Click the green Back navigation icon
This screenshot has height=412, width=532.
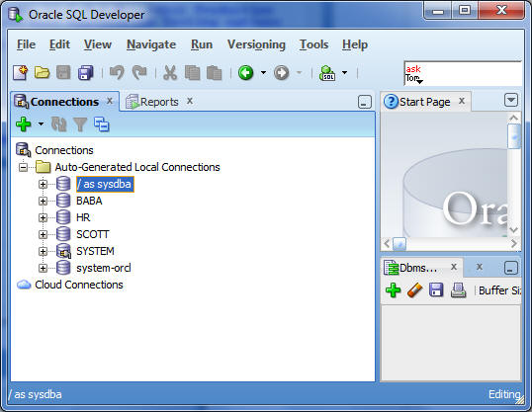coord(245,72)
